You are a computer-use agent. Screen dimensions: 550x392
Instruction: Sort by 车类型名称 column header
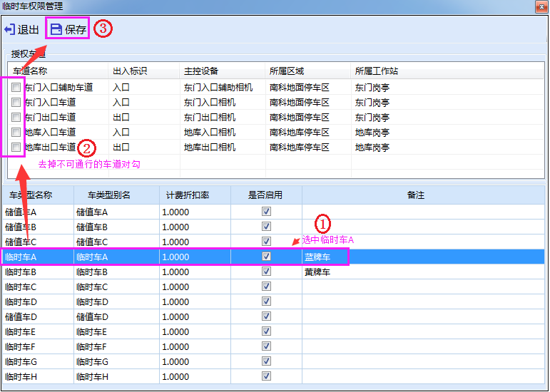tap(38, 195)
